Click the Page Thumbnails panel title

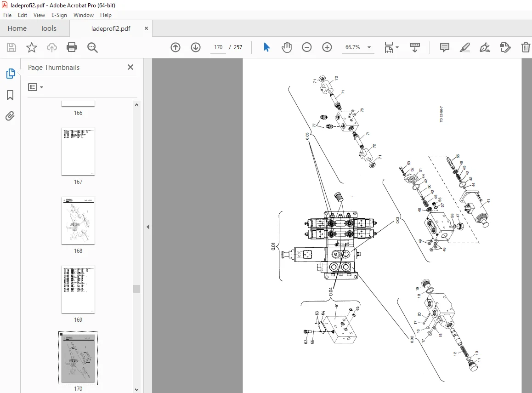[x=54, y=68]
